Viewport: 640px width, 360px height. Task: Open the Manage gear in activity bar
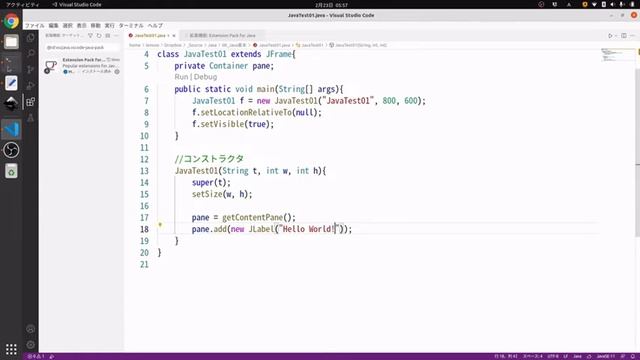[x=31, y=345]
